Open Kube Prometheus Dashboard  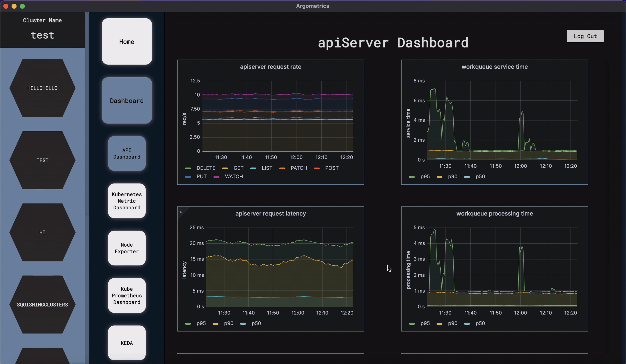(127, 296)
